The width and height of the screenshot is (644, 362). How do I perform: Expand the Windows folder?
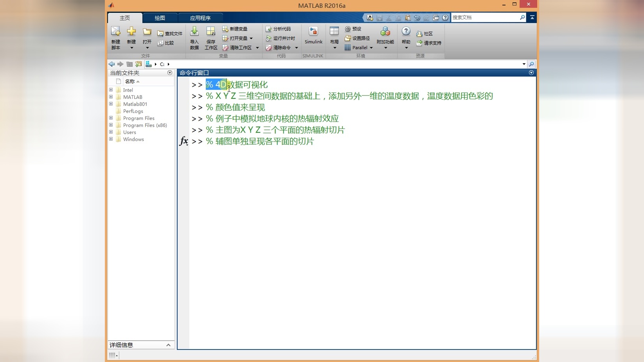(x=111, y=139)
